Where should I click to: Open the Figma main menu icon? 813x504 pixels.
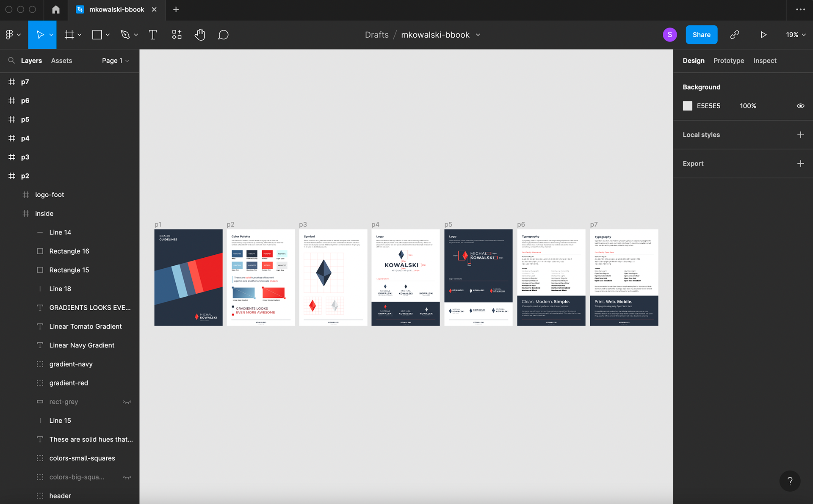click(9, 35)
